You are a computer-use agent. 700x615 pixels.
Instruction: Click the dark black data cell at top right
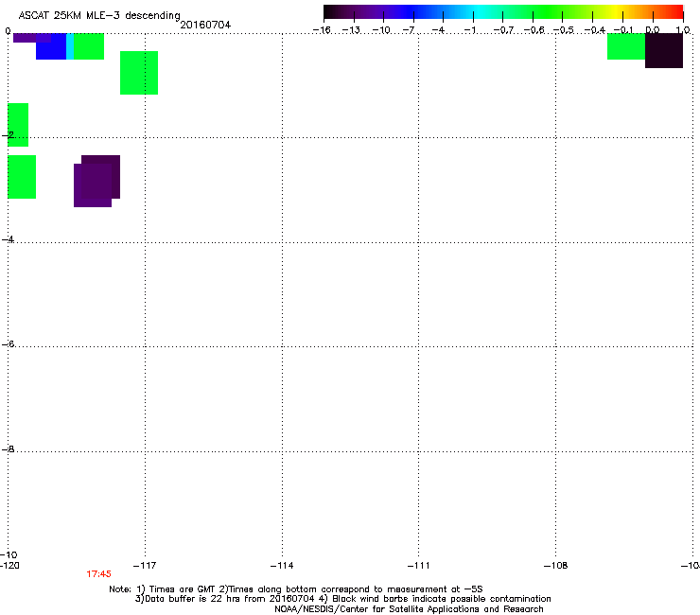tap(664, 50)
